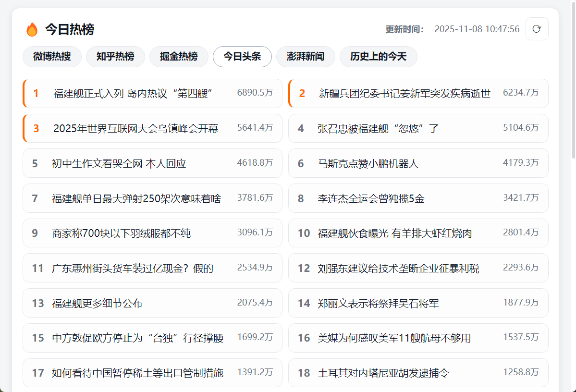Open top story 福建舰正式入列 岛内热议
Viewport: 576px width, 392px height.
[x=133, y=93]
